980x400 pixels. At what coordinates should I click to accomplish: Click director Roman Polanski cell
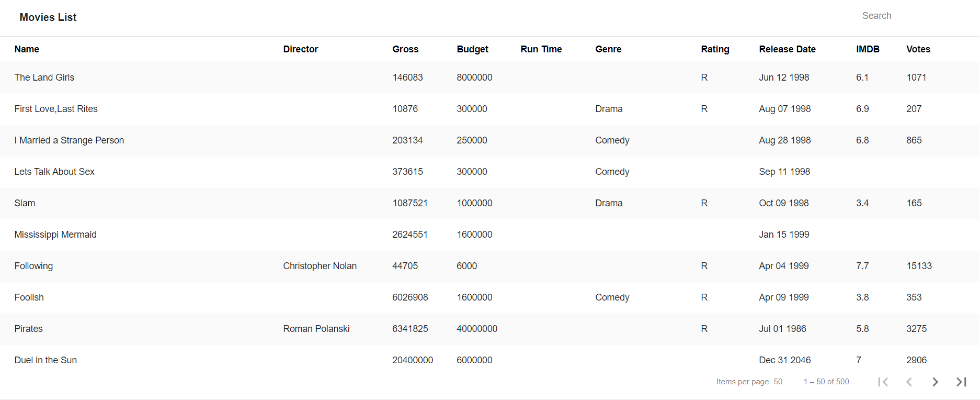click(x=316, y=329)
